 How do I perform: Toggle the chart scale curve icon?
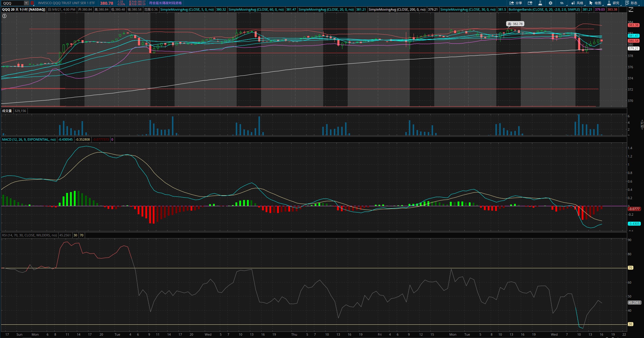coord(631,9)
